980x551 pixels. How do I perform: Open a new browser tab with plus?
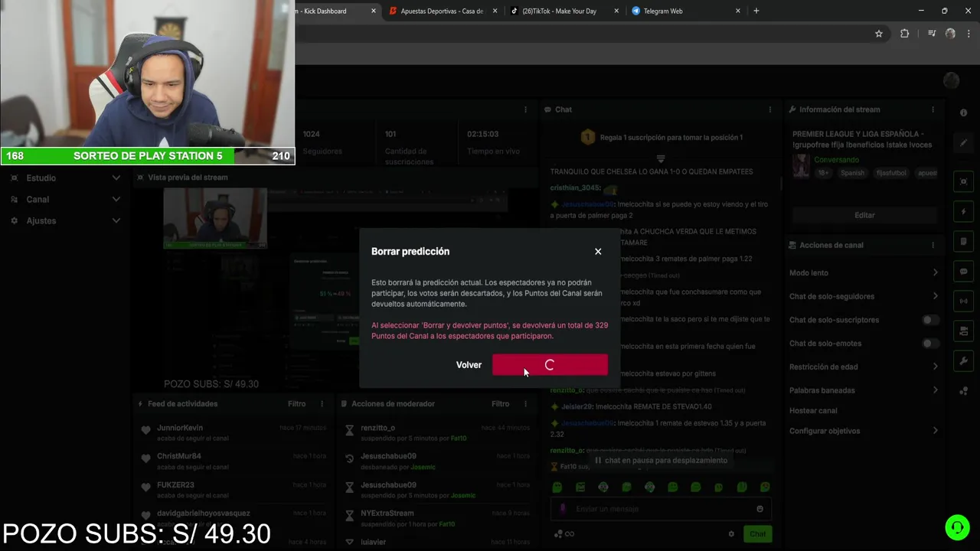pyautogui.click(x=756, y=11)
